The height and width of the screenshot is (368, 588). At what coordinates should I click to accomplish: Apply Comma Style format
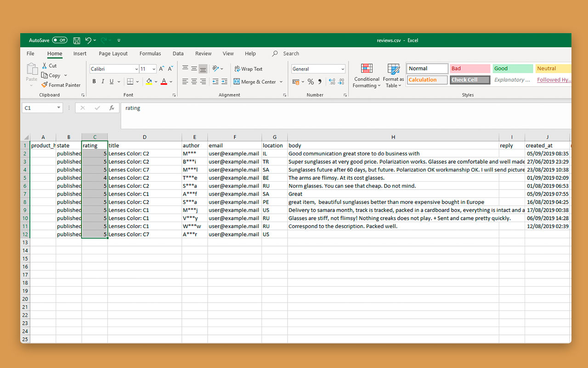319,82
